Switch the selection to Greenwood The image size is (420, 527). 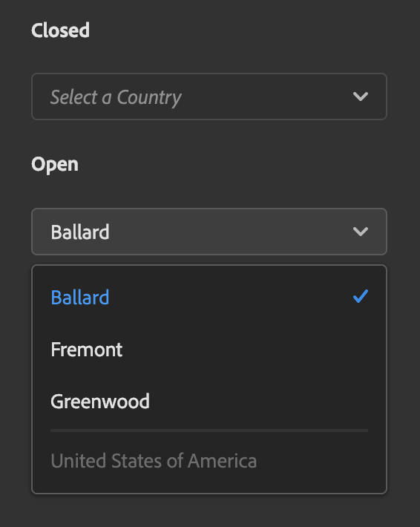(209, 402)
